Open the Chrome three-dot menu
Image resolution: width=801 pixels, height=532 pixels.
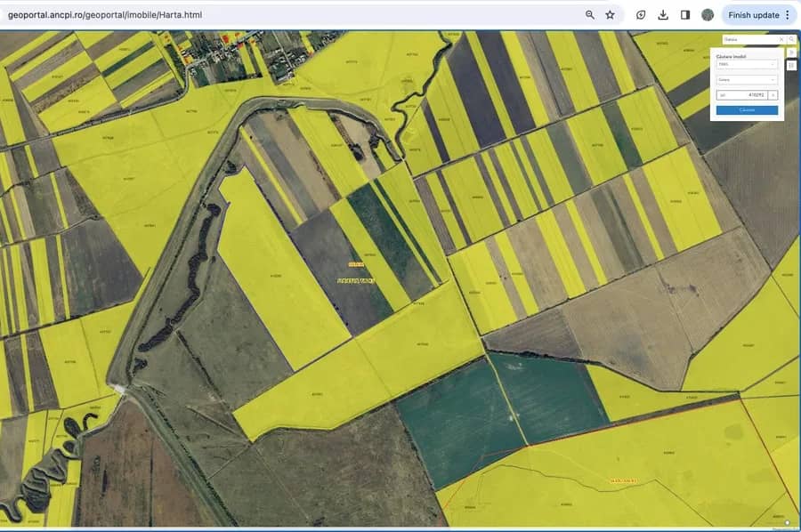pos(788,15)
